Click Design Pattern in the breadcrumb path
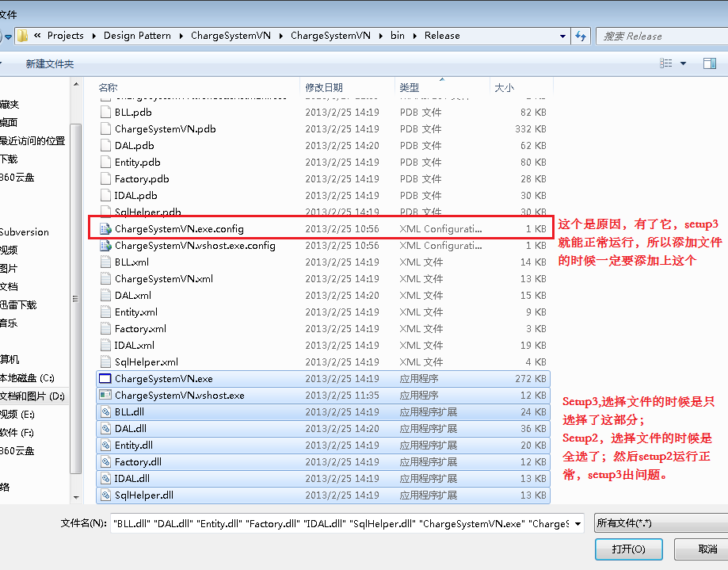 tap(137, 36)
